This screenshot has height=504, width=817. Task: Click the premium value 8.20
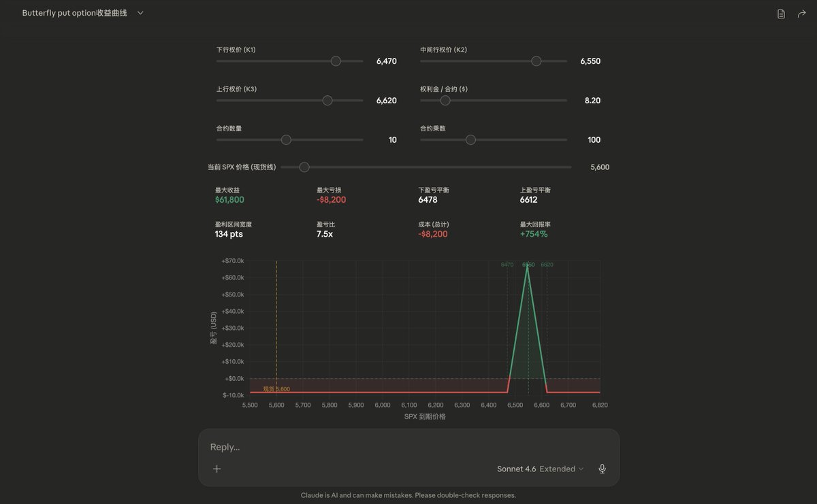tap(592, 101)
